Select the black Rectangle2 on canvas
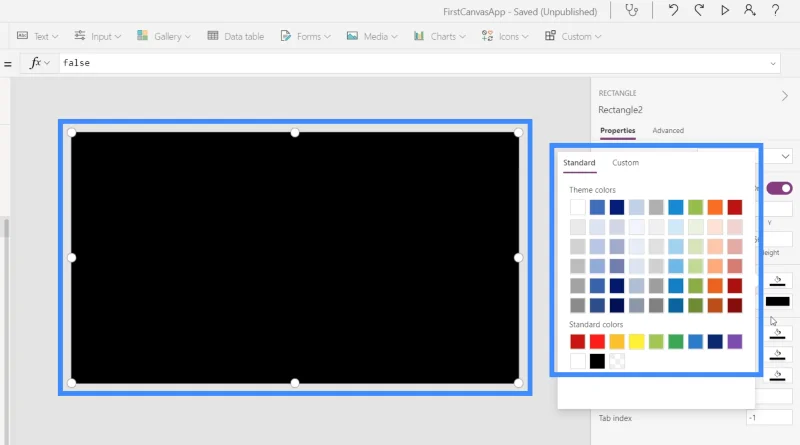Screen dimensions: 800x445 [x=295, y=258]
